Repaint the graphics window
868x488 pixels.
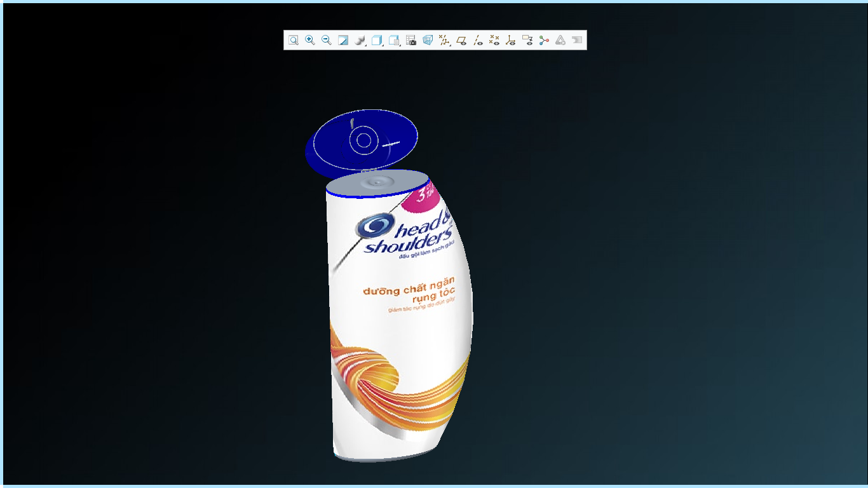coord(343,40)
